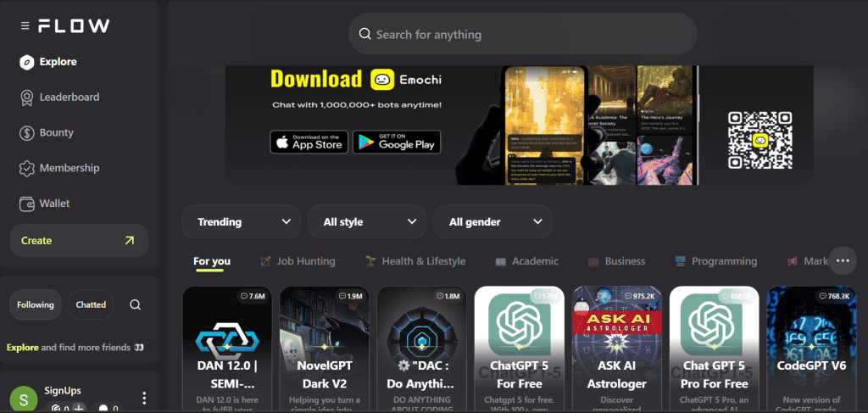This screenshot has width=868, height=413.
Task: Open the All gender dropdown
Action: tap(492, 221)
